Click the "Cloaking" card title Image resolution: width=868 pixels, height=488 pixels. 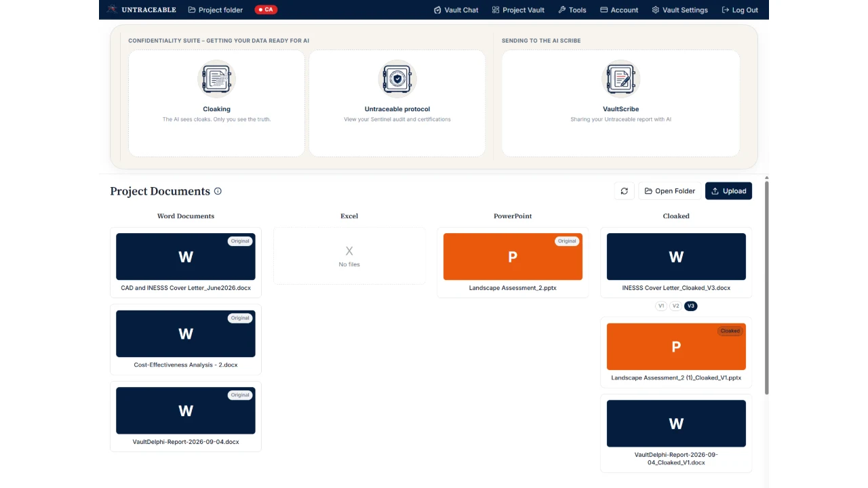[x=217, y=109]
